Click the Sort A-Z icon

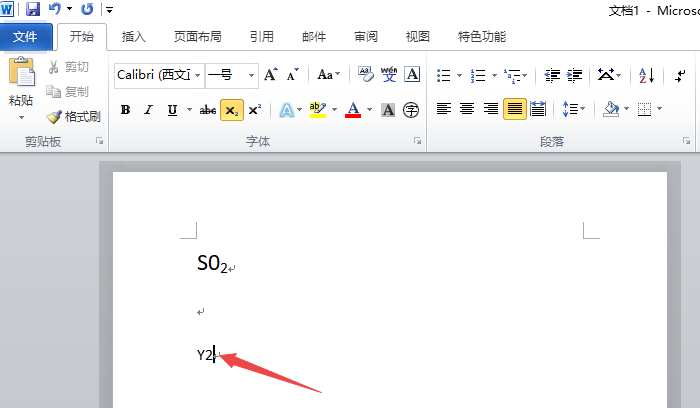pos(646,75)
